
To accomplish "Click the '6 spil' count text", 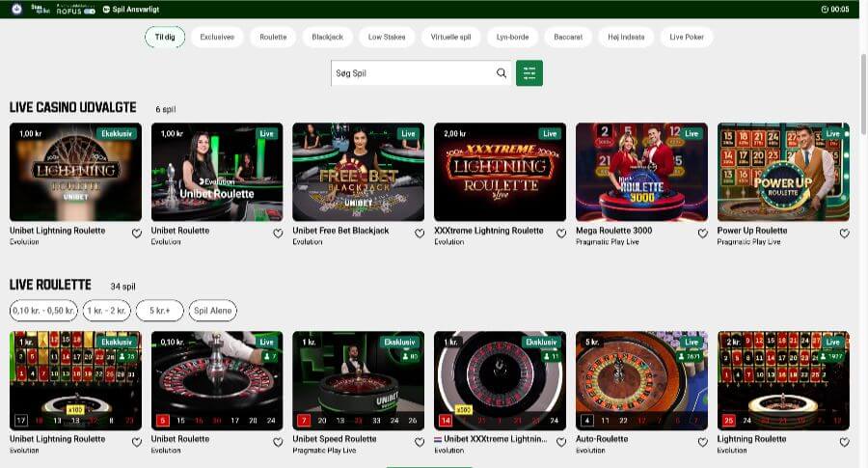I will tap(166, 109).
